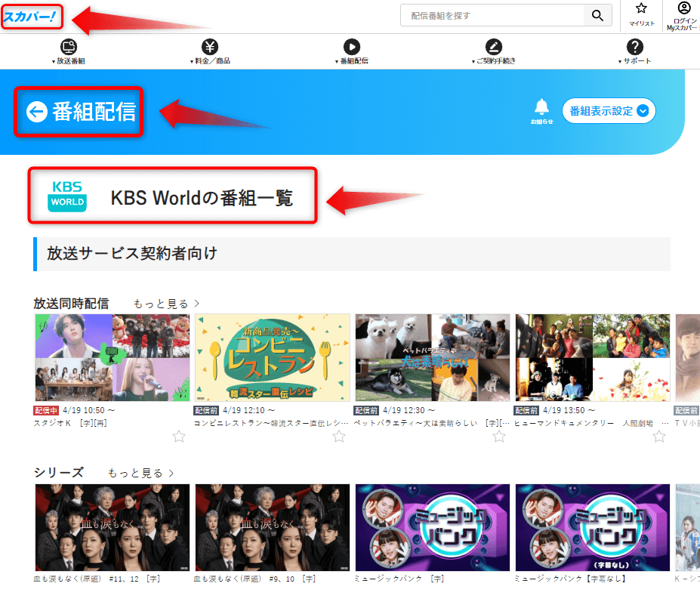Click the コンビニレストラン〜韓流スター直伝 title

[x=270, y=423]
